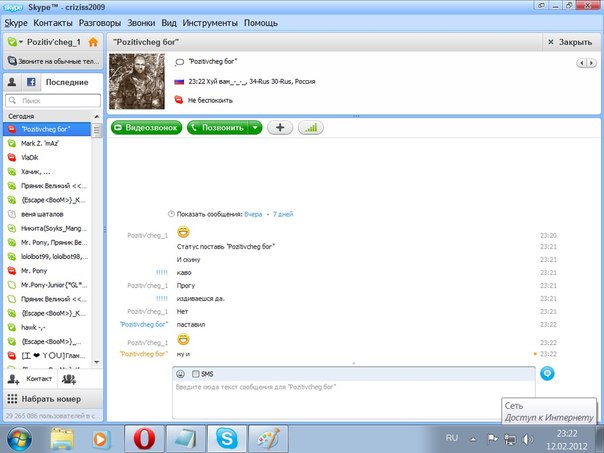The width and height of the screenshot is (604, 453).
Task: Open own status dropdown beside Pozitiv'cheg_1
Action: (x=16, y=43)
